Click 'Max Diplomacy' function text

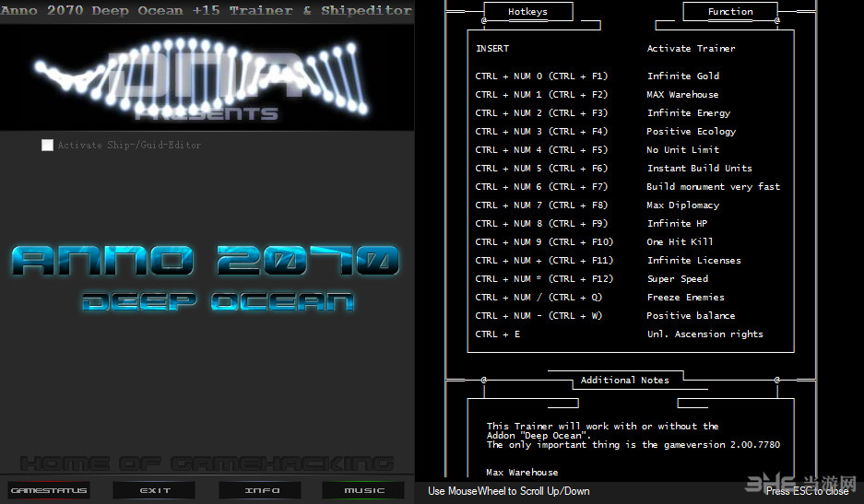(x=682, y=205)
